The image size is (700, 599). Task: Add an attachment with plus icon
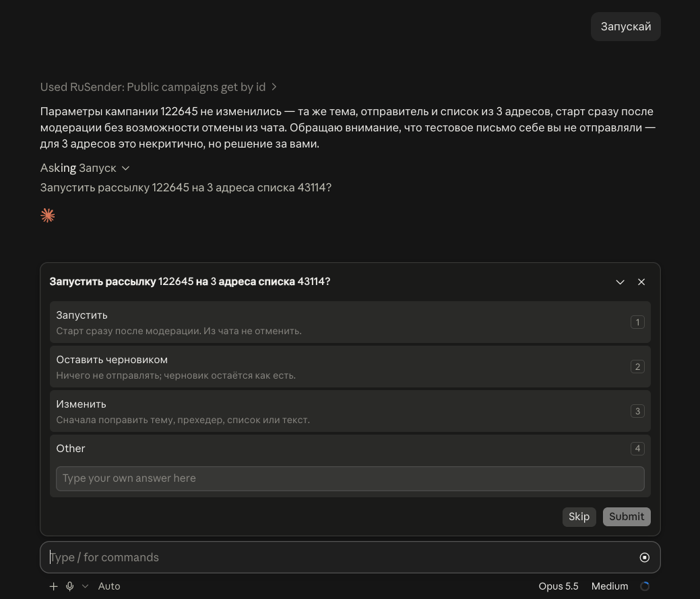tap(54, 586)
